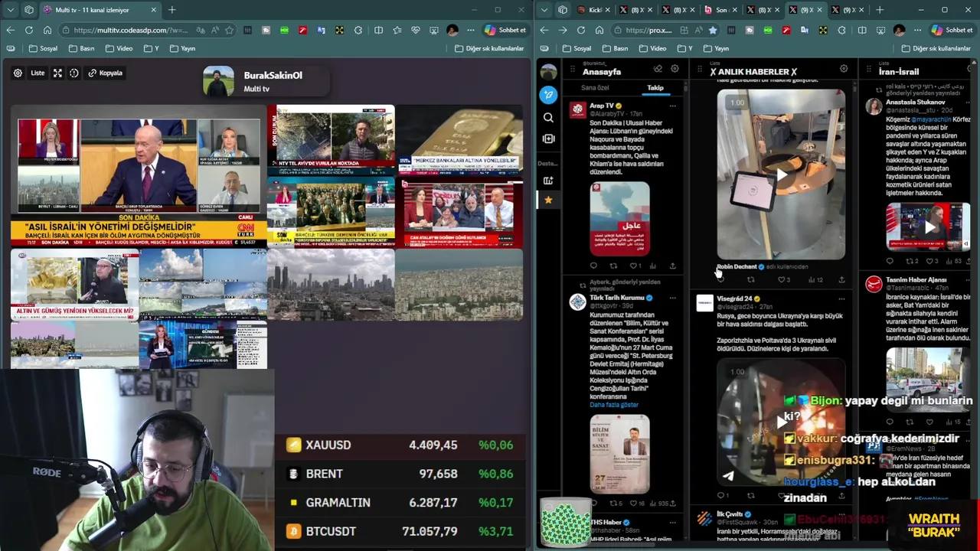Share the Arap TV post
This screenshot has height=551, width=980.
point(672,266)
